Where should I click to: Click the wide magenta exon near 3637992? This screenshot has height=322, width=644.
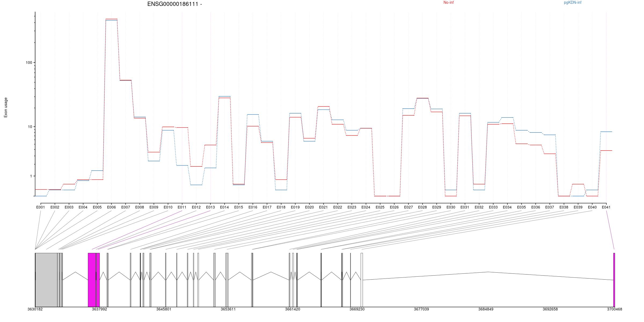92,280
